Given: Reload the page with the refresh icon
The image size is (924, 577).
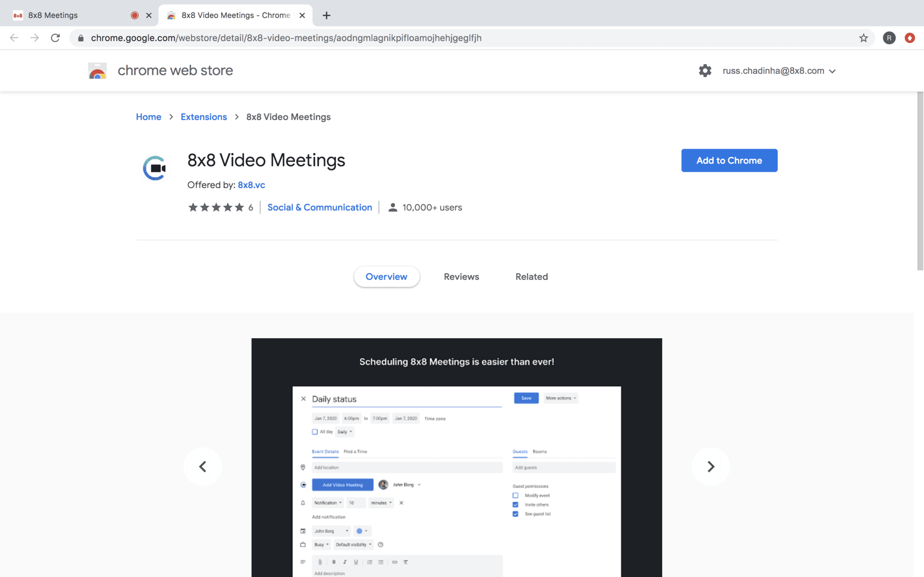Looking at the screenshot, I should pyautogui.click(x=55, y=38).
